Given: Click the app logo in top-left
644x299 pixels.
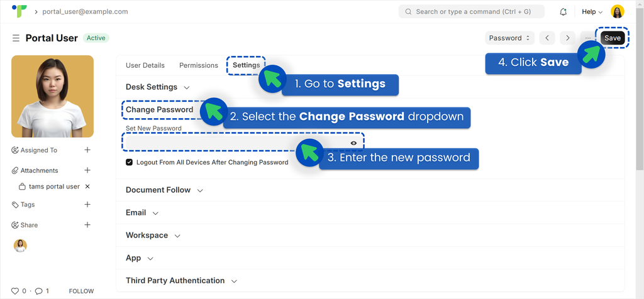Looking at the screenshot, I should [x=19, y=11].
